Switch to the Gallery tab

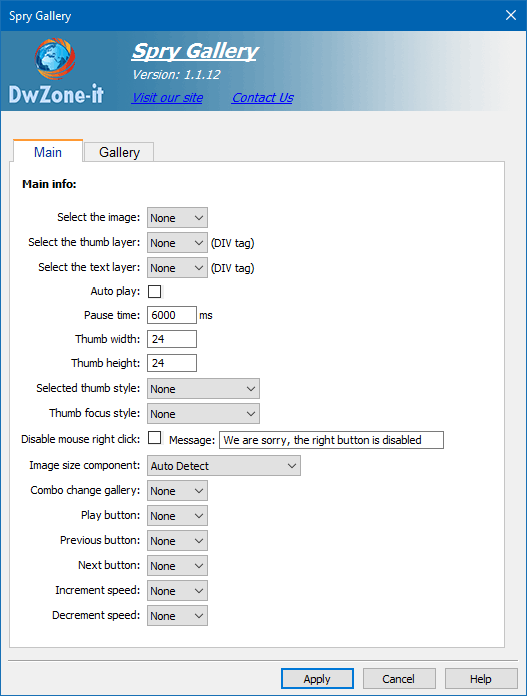(119, 152)
